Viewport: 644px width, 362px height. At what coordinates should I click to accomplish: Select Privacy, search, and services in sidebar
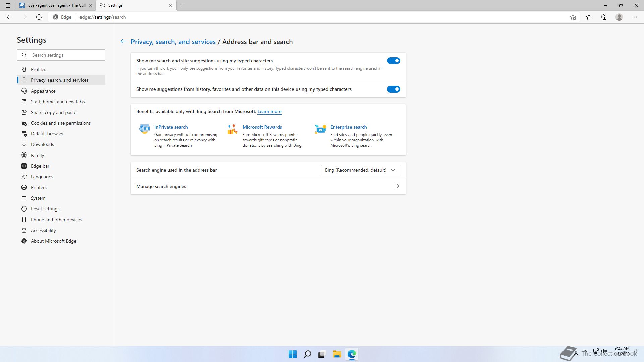[x=61, y=80]
